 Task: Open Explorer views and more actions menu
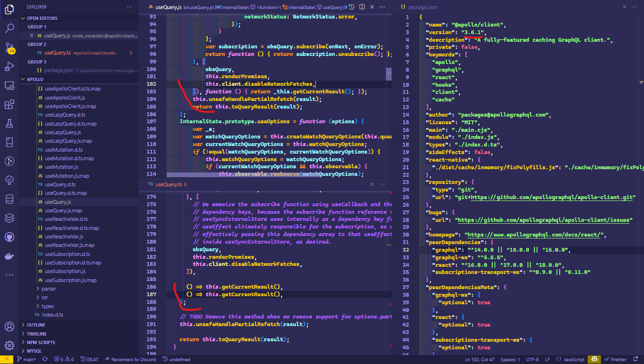(129, 7)
